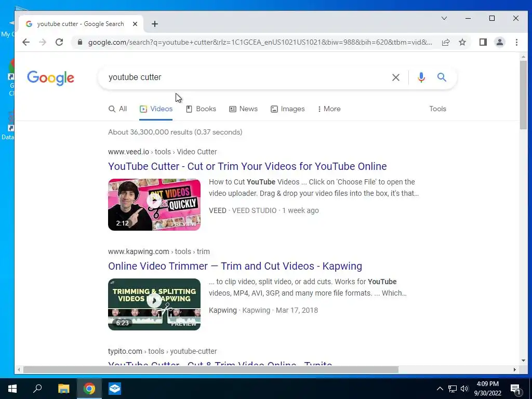Open the Chrome profile menu
532x399 pixels.
[x=500, y=42]
